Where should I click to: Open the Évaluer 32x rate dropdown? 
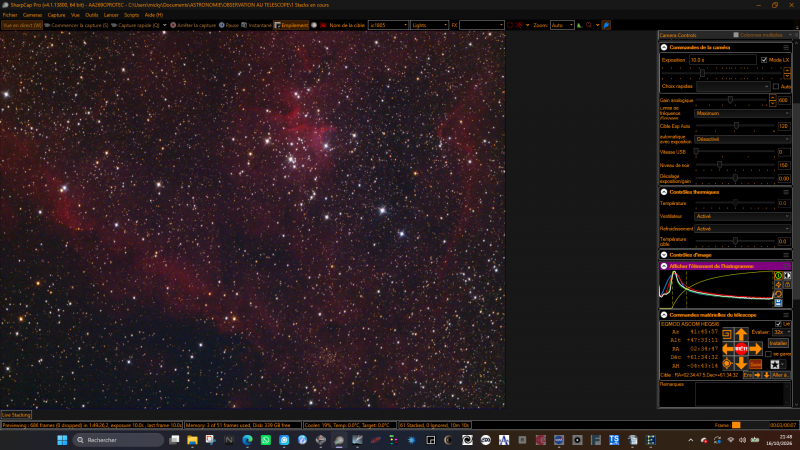pyautogui.click(x=782, y=332)
